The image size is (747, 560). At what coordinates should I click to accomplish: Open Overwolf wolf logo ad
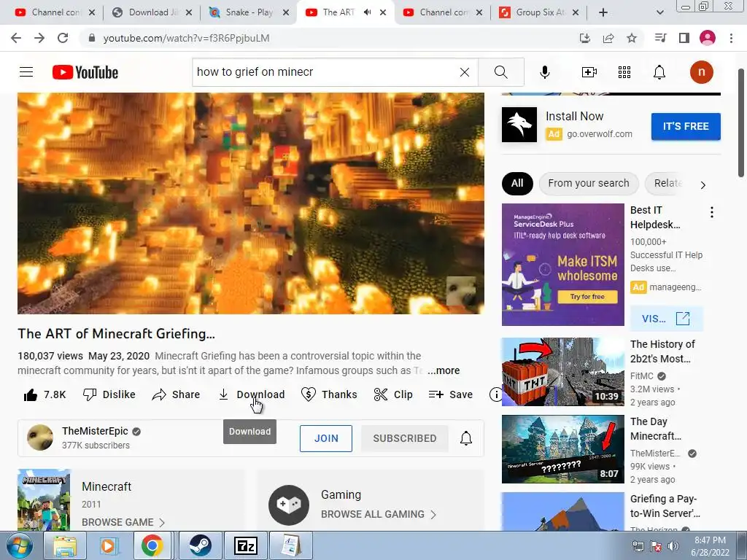click(519, 124)
